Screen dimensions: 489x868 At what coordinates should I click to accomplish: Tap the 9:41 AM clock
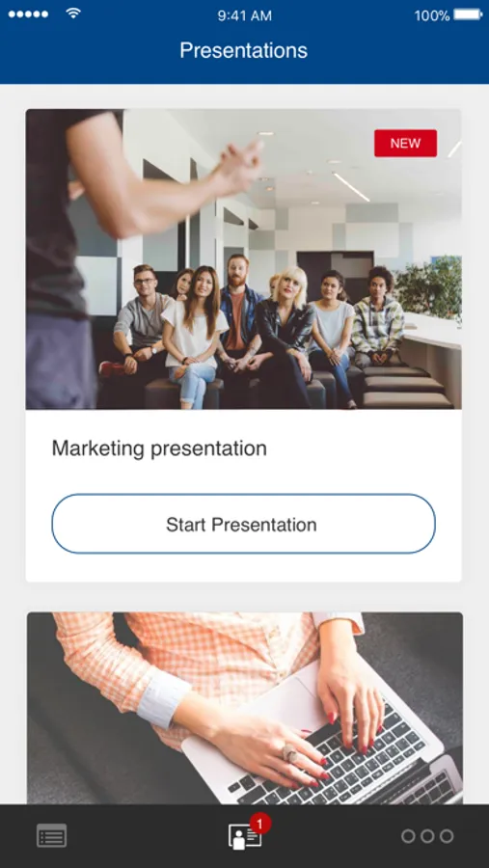pyautogui.click(x=244, y=15)
